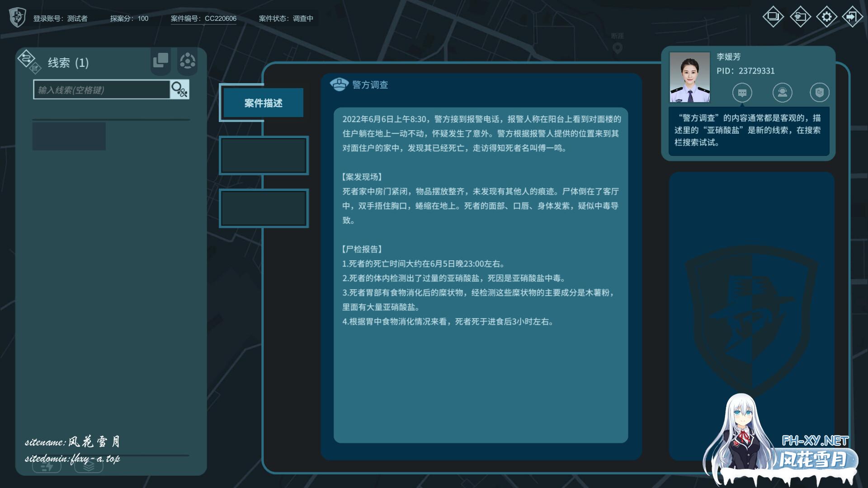Open the case folder icon at top right
The height and width of the screenshot is (488, 868).
click(800, 17)
